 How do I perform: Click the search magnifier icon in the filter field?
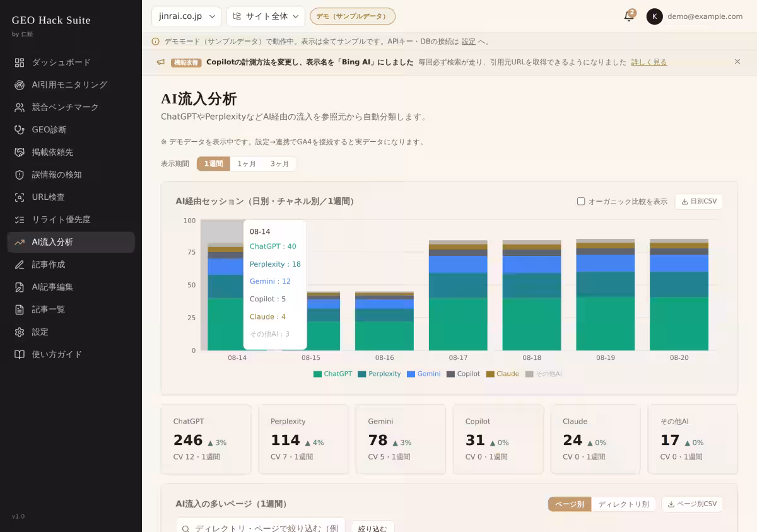185,529
